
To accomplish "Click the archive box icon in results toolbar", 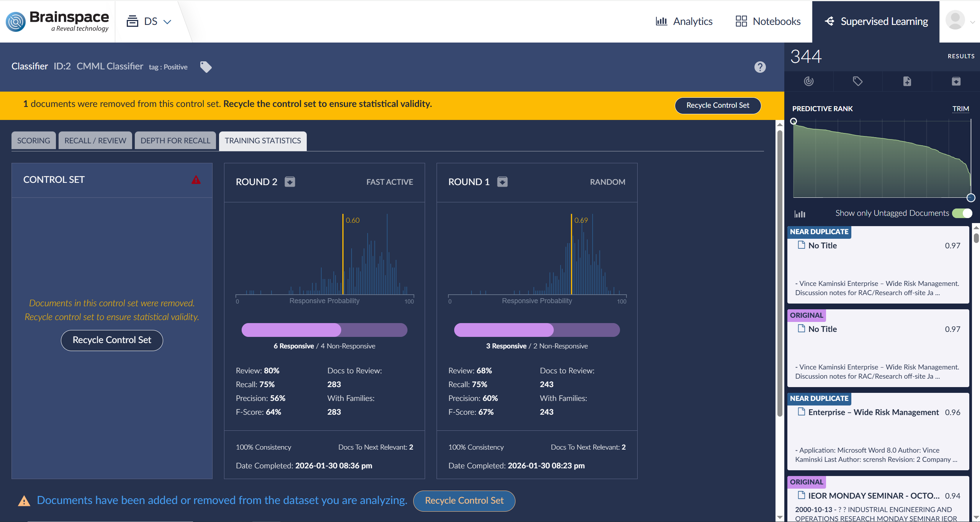I will (x=956, y=81).
